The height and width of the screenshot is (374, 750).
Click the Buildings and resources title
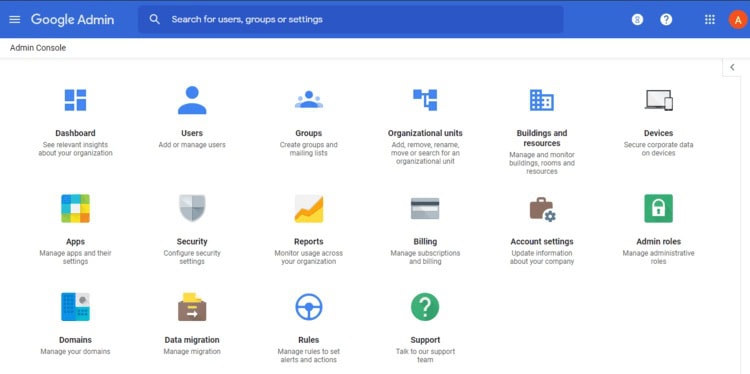pyautogui.click(x=541, y=138)
